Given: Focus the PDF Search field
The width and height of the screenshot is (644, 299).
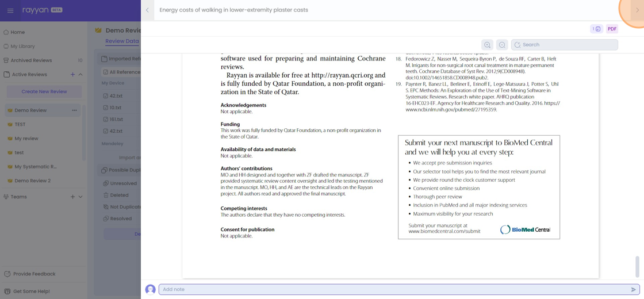Looking at the screenshot, I should [565, 45].
